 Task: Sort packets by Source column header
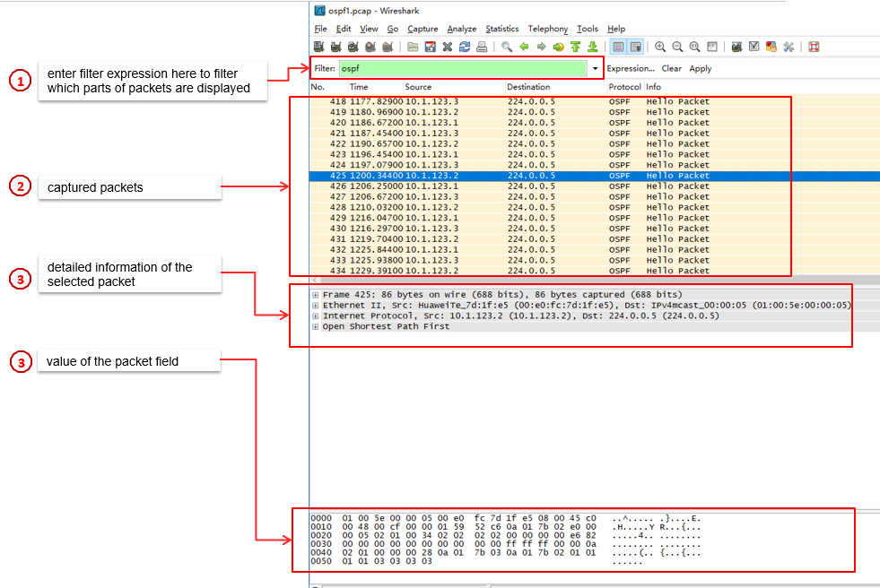454,87
